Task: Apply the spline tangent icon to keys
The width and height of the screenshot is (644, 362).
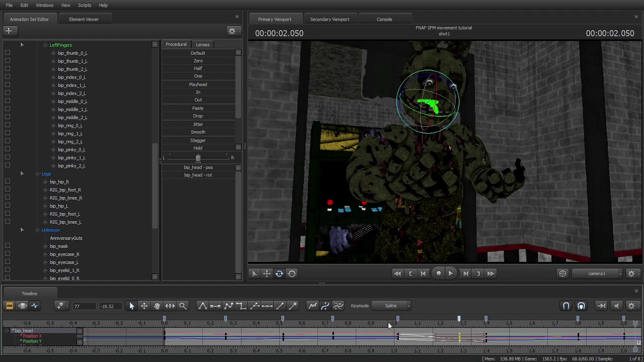Action: 202,306
